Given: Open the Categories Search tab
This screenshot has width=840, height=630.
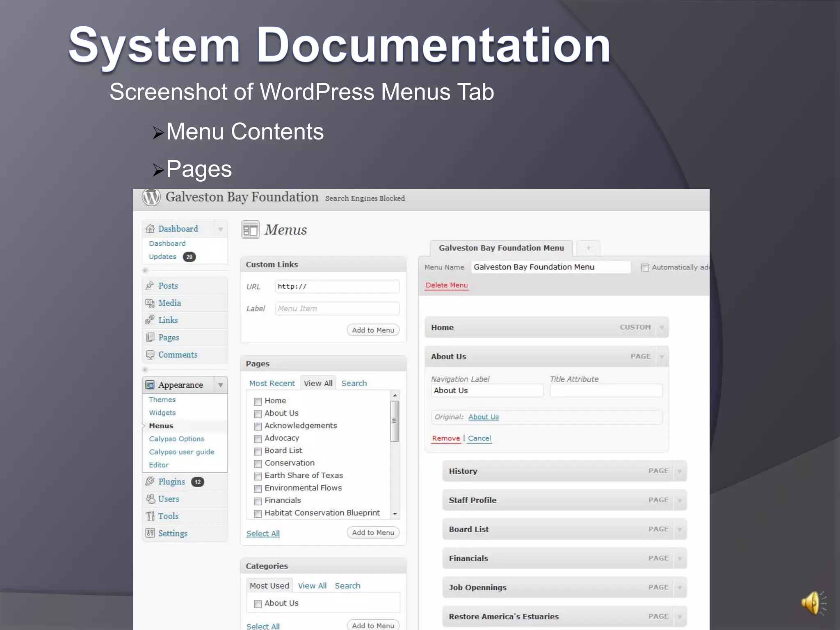Looking at the screenshot, I should coord(347,586).
